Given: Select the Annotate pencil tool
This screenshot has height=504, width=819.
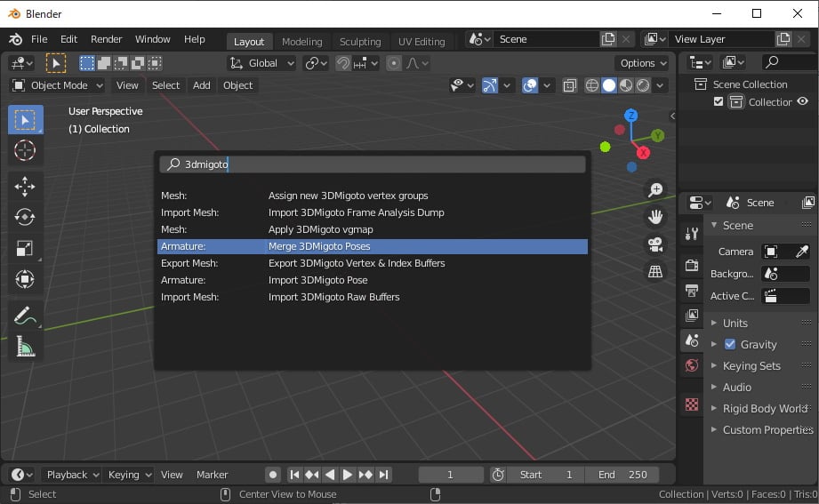Looking at the screenshot, I should 25,315.
